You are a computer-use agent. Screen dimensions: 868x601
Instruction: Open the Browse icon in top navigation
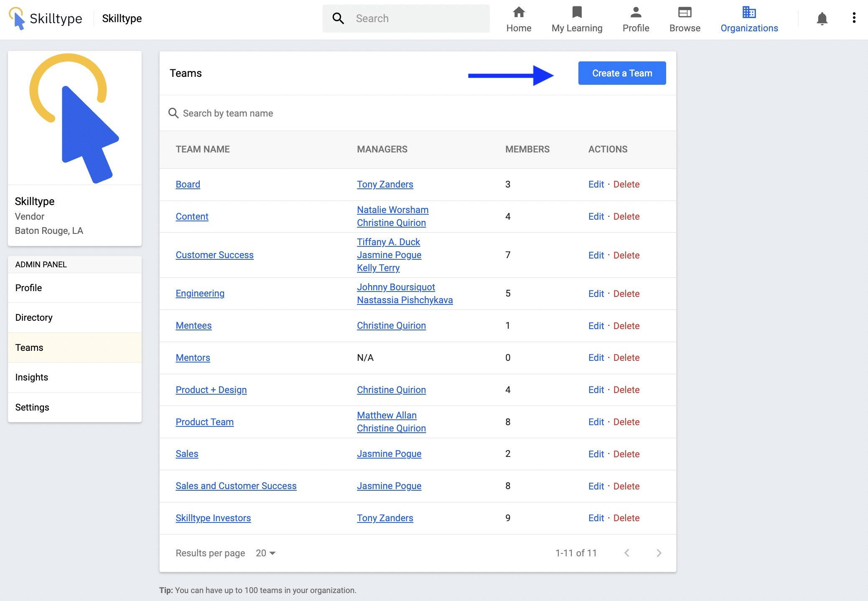(x=685, y=13)
